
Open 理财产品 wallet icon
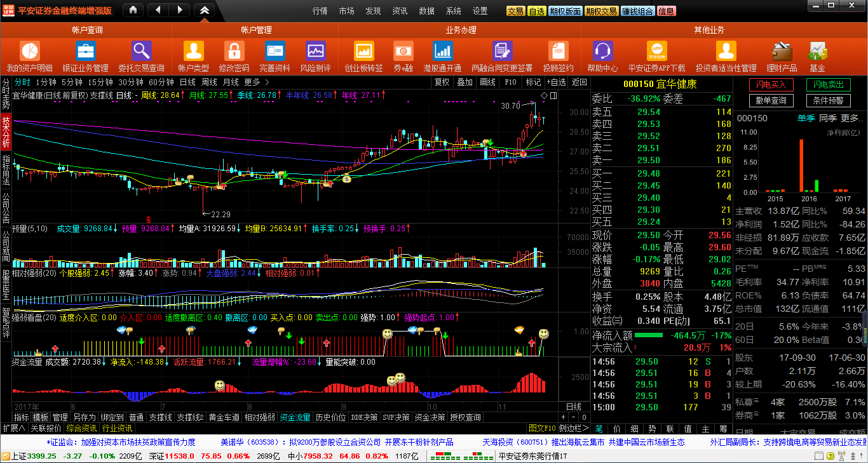[x=782, y=51]
